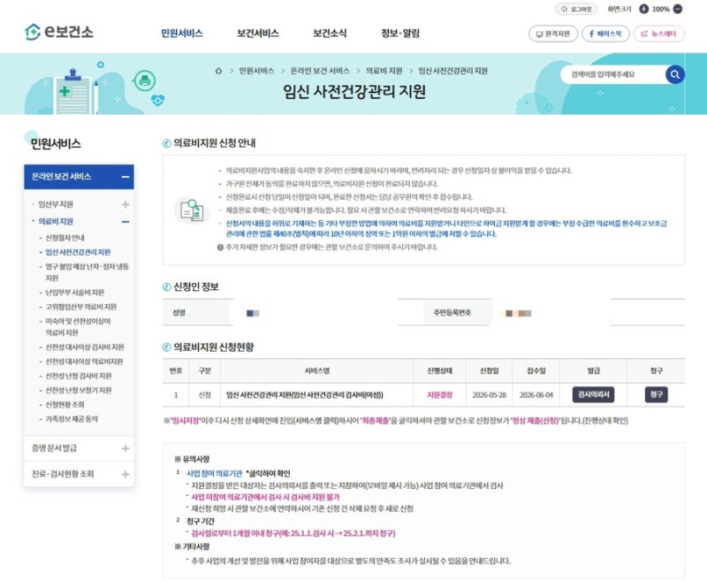Open 의료비 지원 sidebar item
This screenshot has width=707, height=588.
(56, 221)
